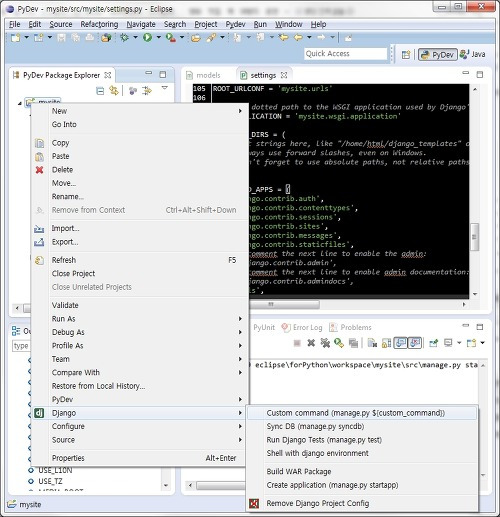Click the Debug bug toolbar icon
The height and width of the screenshot is (517, 500).
[124, 38]
